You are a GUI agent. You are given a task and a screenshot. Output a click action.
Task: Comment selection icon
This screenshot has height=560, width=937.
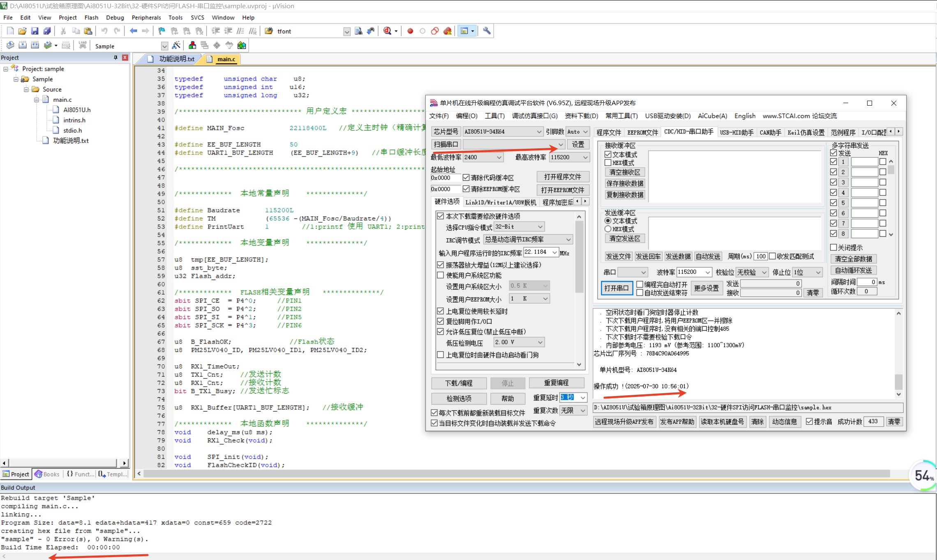coord(240,31)
